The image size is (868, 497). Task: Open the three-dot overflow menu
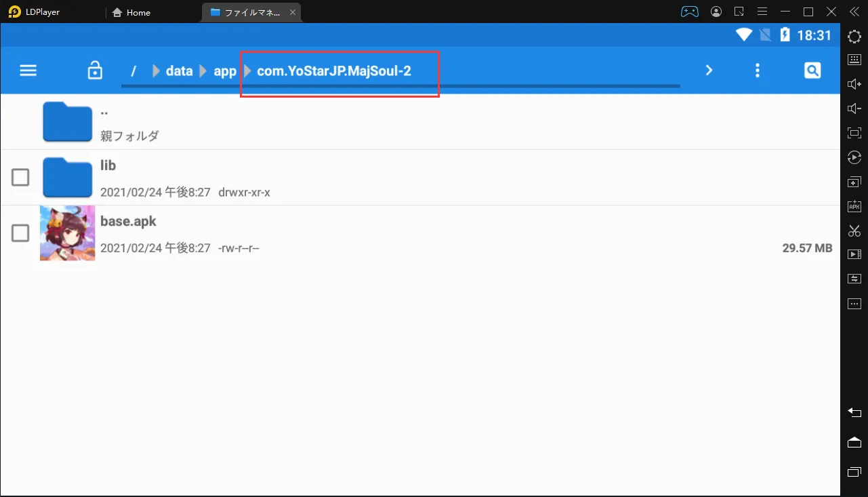[x=758, y=71]
